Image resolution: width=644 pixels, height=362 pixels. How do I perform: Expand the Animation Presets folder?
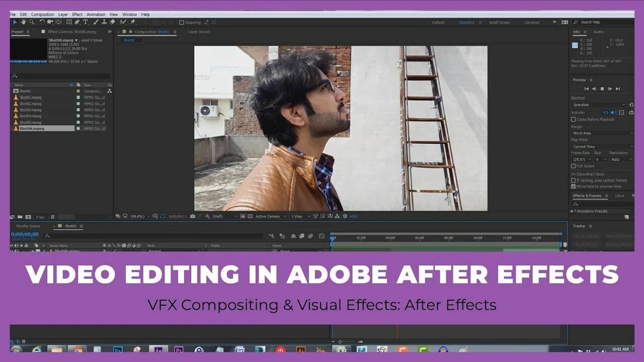(x=572, y=211)
